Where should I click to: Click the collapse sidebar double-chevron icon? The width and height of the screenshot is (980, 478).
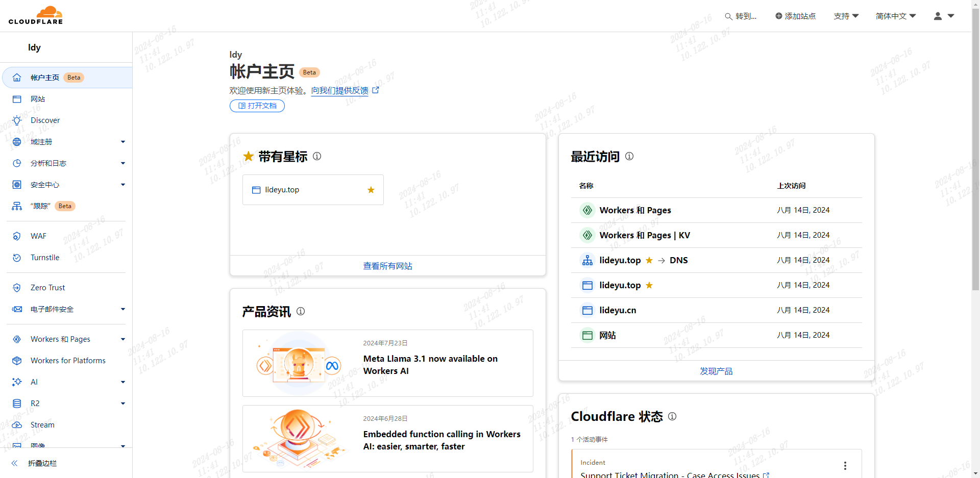[14, 463]
